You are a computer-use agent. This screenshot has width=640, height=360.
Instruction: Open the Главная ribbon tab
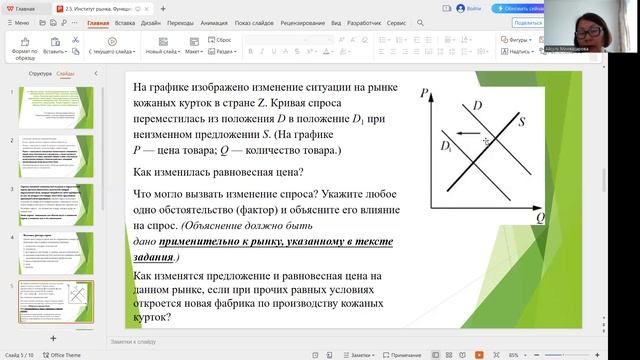(x=98, y=23)
